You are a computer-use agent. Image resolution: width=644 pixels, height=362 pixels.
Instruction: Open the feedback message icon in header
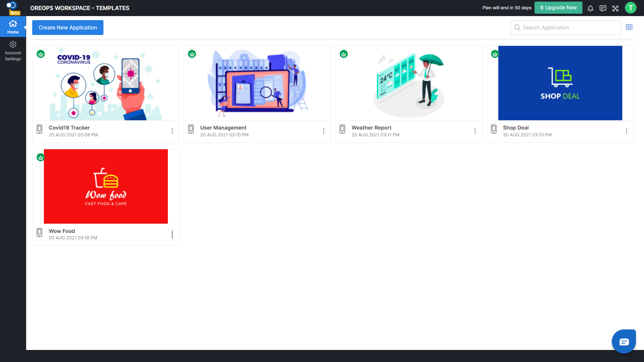tap(603, 8)
